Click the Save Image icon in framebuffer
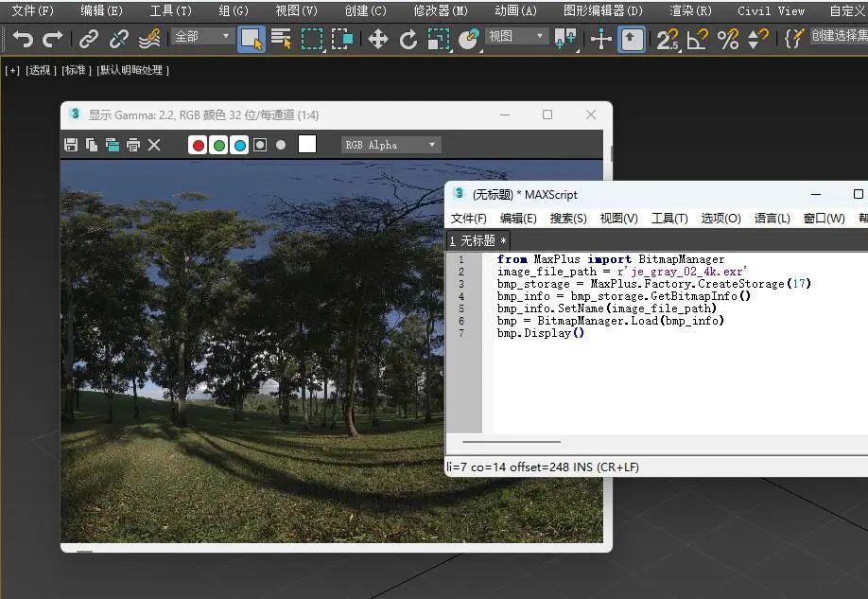The width and height of the screenshot is (868, 599). [x=71, y=144]
